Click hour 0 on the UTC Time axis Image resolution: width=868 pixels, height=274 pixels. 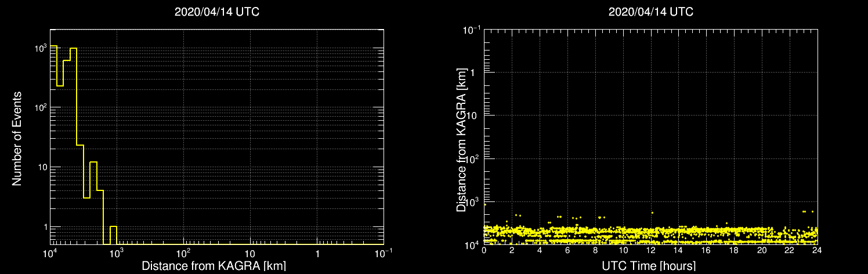[484, 250]
